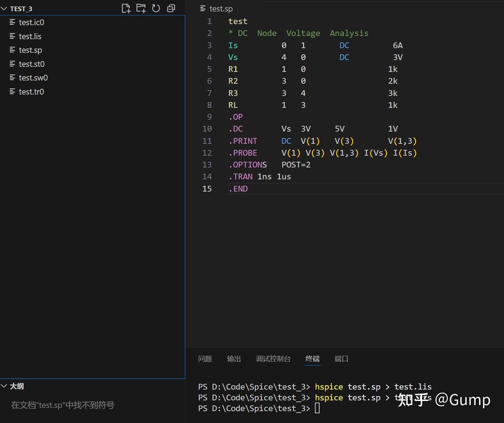Click the file icon beside test.lis

[12, 36]
